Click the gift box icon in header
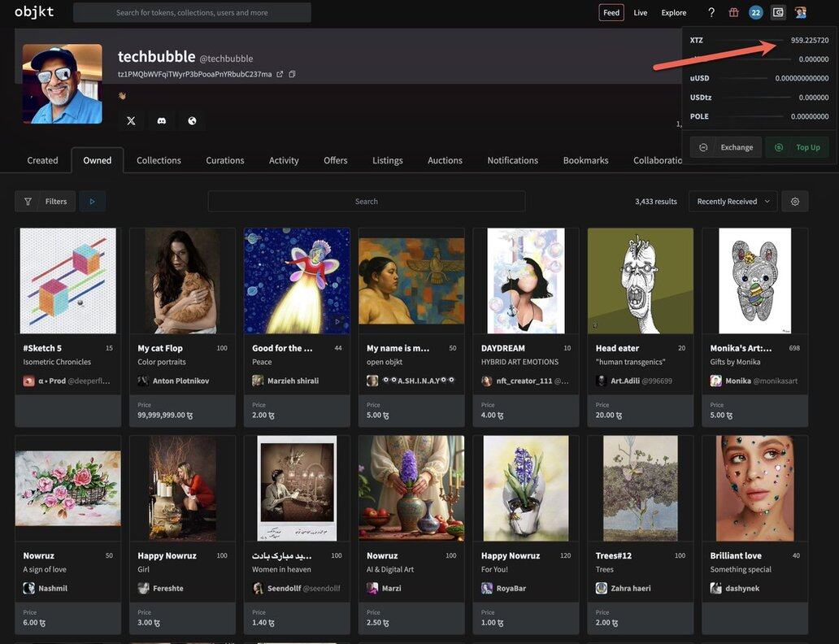Image resolution: width=839 pixels, height=644 pixels. [x=733, y=12]
